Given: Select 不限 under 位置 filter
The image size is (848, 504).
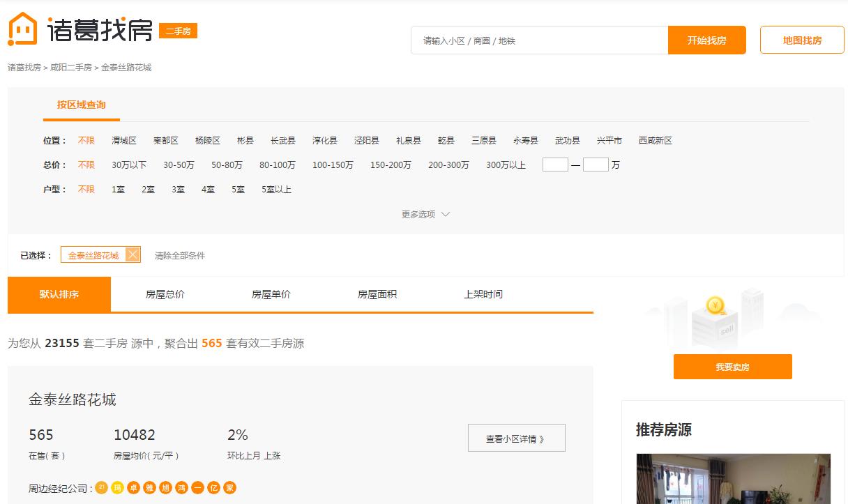Looking at the screenshot, I should (86, 140).
